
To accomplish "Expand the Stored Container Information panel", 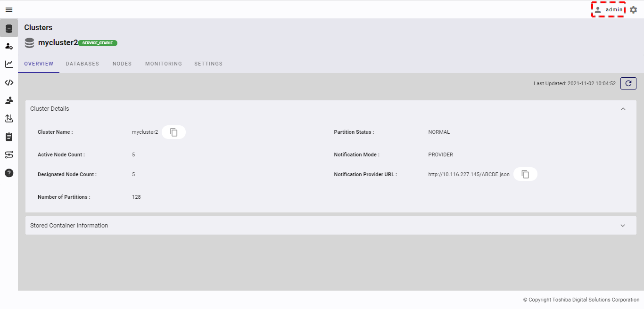I will click(623, 226).
